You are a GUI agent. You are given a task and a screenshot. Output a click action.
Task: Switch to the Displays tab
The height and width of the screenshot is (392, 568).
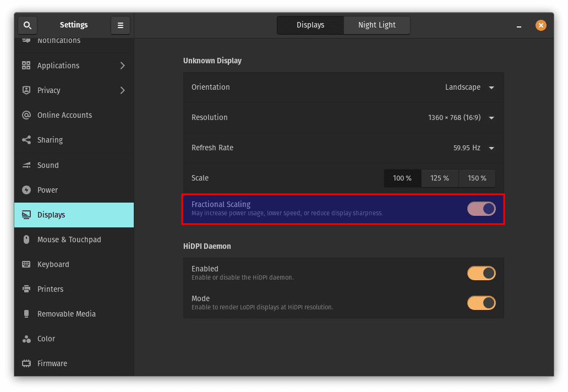[310, 25]
